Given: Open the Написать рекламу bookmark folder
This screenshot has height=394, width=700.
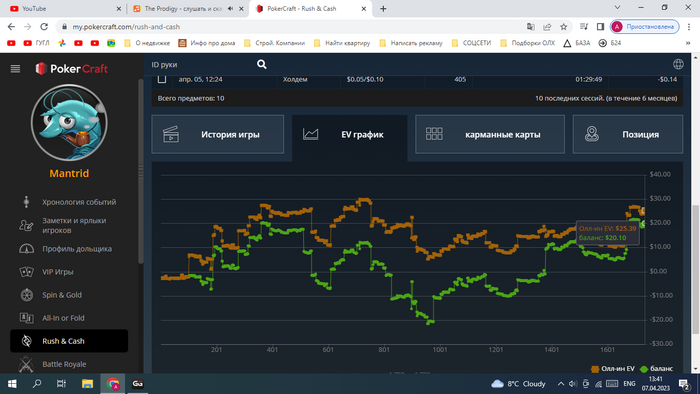Looking at the screenshot, I should coord(411,43).
